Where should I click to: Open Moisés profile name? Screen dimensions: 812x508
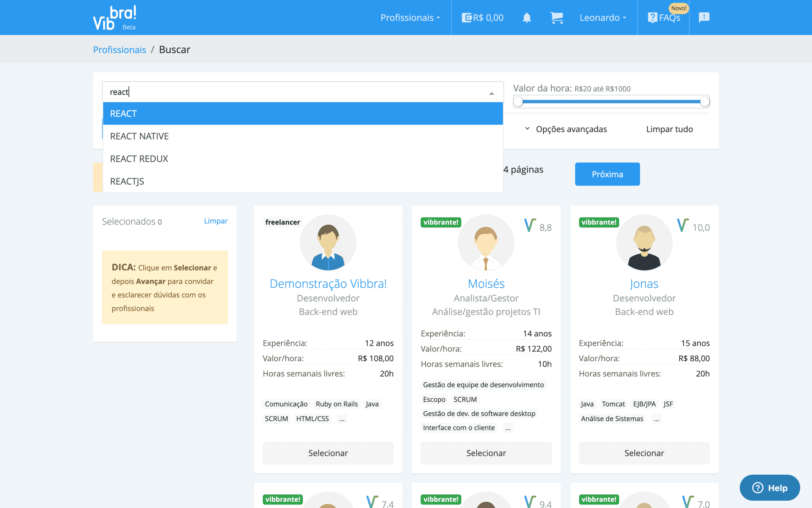(486, 284)
